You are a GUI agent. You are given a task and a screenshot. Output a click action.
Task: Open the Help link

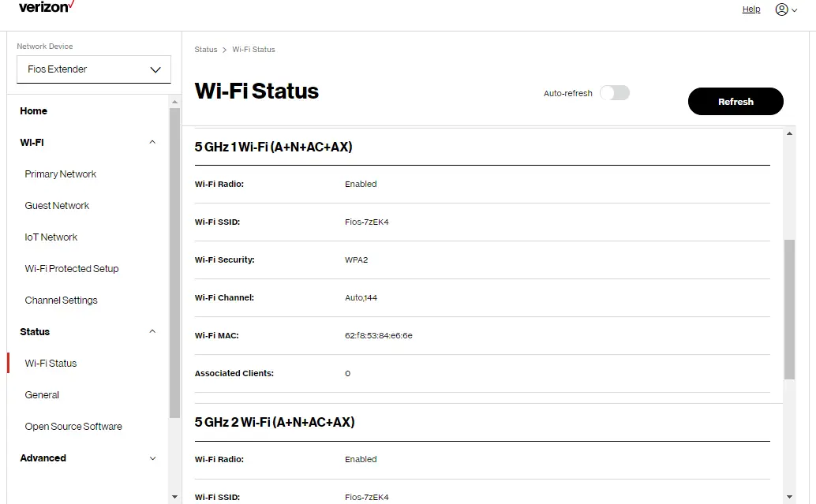coord(750,9)
